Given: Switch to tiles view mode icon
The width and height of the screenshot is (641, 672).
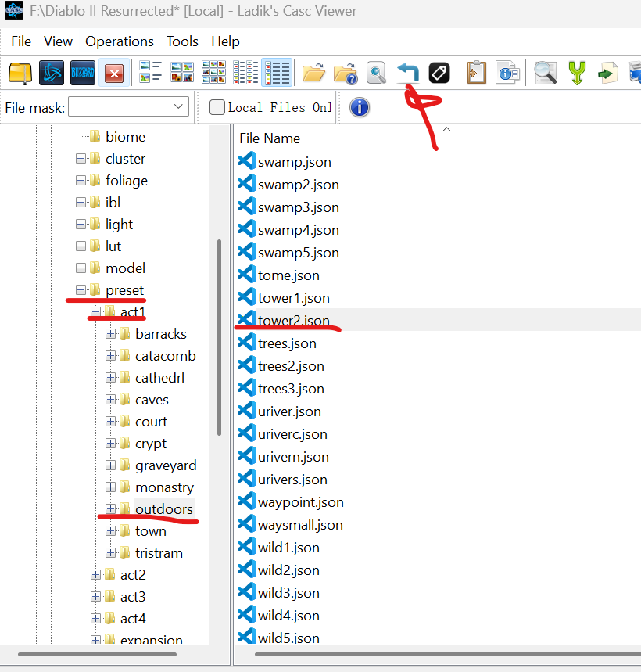Looking at the screenshot, I should coord(150,73).
